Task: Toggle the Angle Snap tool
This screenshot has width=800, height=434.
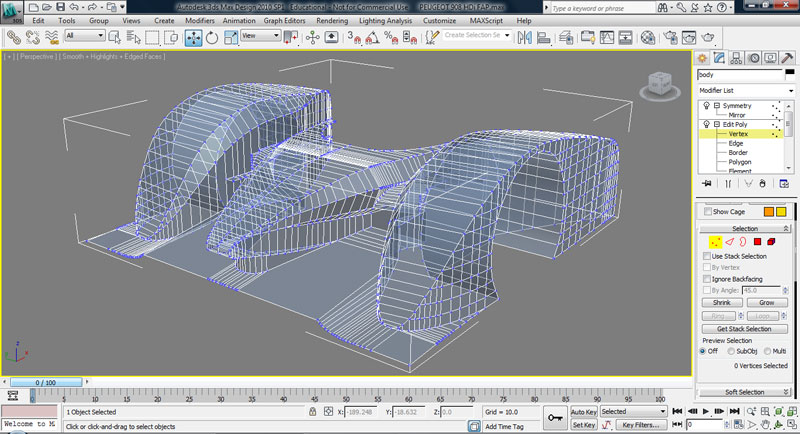Action: [372, 37]
